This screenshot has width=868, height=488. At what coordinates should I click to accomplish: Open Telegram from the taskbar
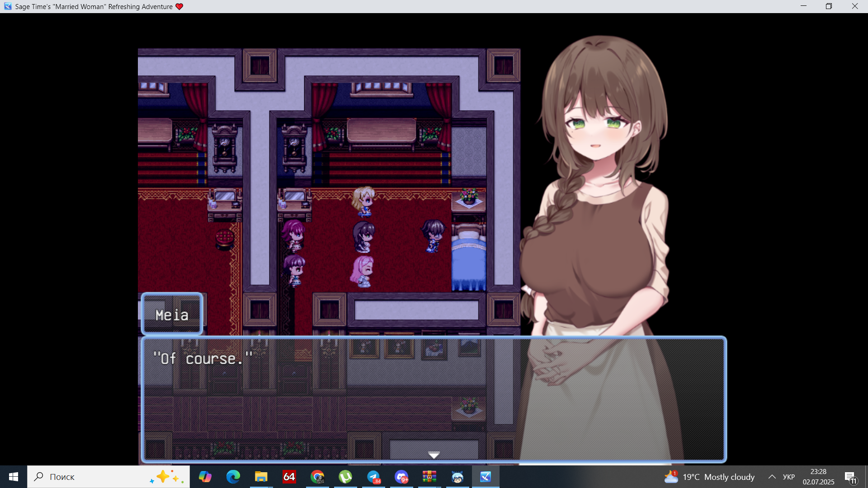point(373,477)
